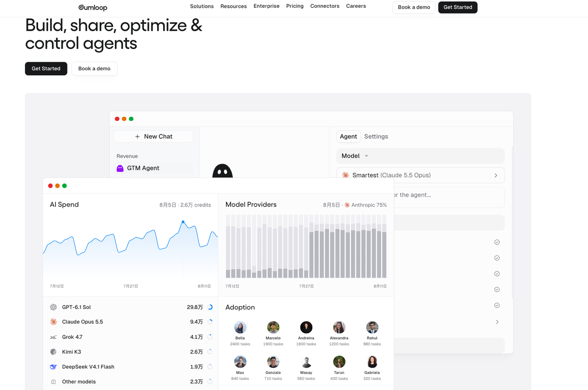Click the Anthropic icon in Model Providers header
The image size is (588, 390).
[347, 205]
